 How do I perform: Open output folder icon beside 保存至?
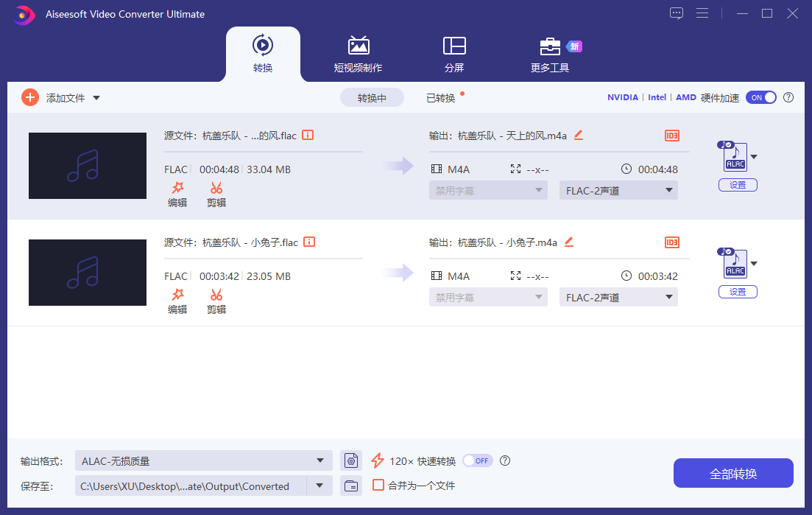coord(351,486)
